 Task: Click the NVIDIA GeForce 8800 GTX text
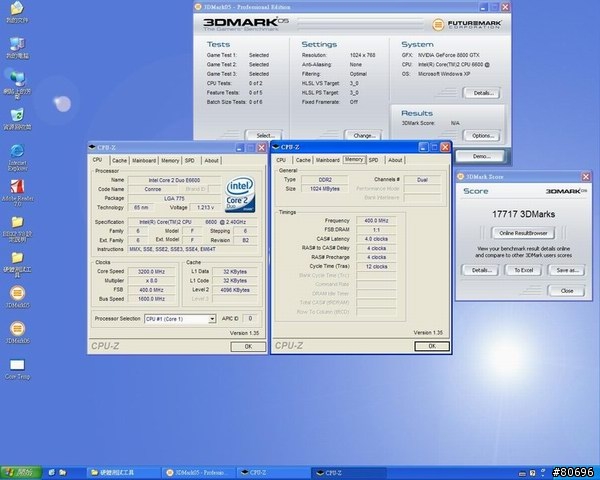(448, 55)
